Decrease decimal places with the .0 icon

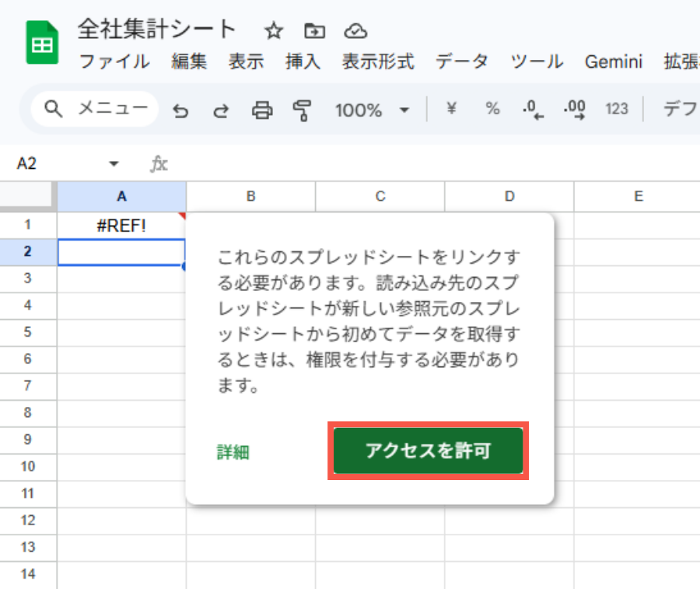pos(533,109)
